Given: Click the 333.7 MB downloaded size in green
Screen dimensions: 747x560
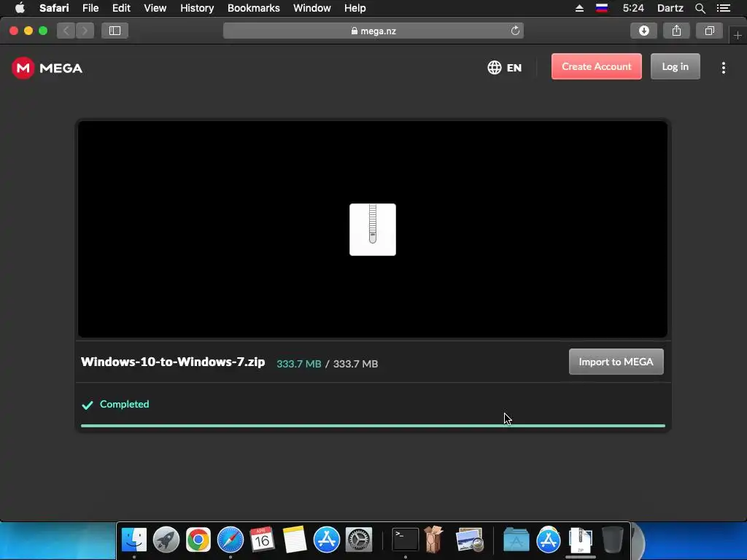Looking at the screenshot, I should 298,364.
